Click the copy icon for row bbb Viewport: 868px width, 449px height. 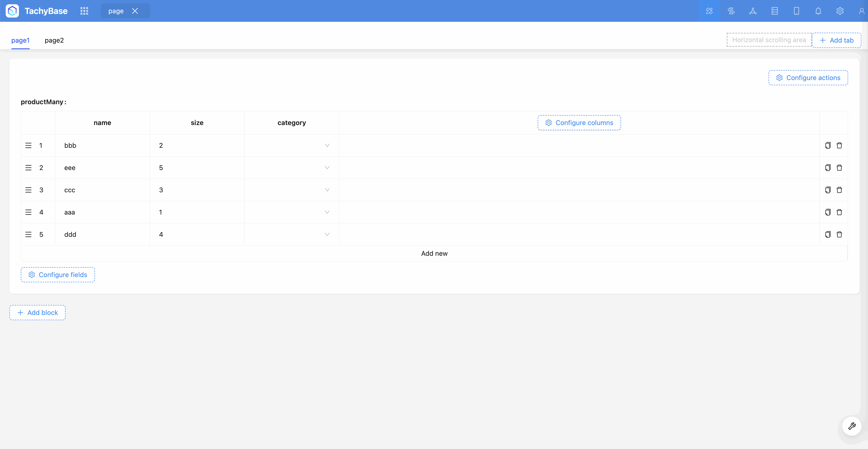828,145
